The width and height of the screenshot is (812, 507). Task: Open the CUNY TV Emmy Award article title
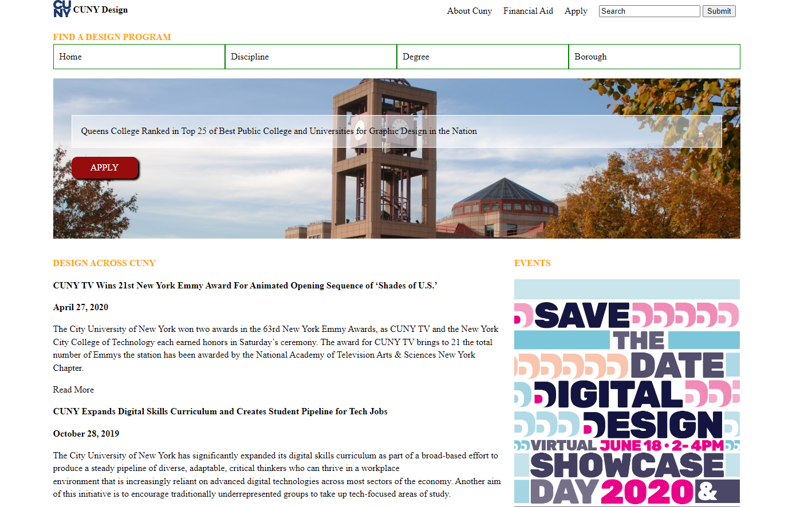[245, 286]
